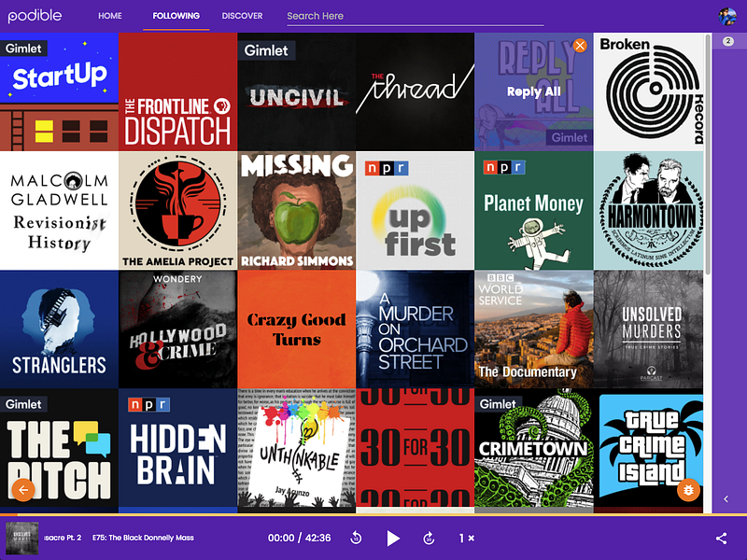
Task: Rewind 15 seconds
Action: point(356,539)
